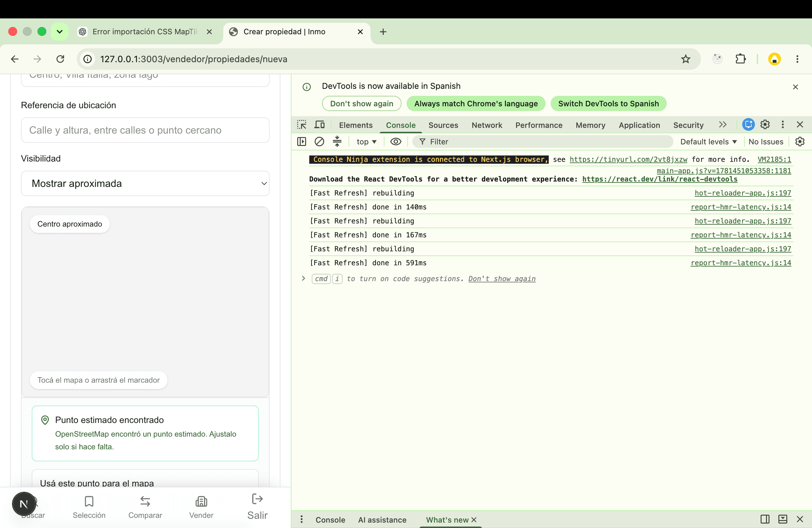Screen dimensions: 812x528
Task: Open VM2185:1 source link
Action: (x=774, y=159)
